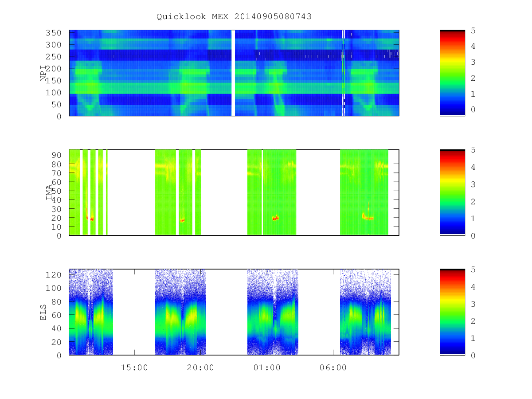Click the 20:00 time axis label
Viewport: 532px width, 399px height.
click(201, 368)
